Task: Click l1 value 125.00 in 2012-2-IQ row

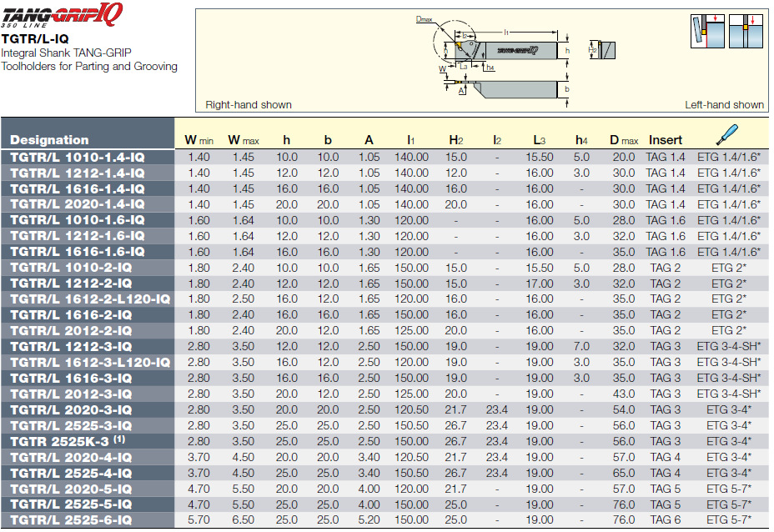Action: (x=411, y=331)
